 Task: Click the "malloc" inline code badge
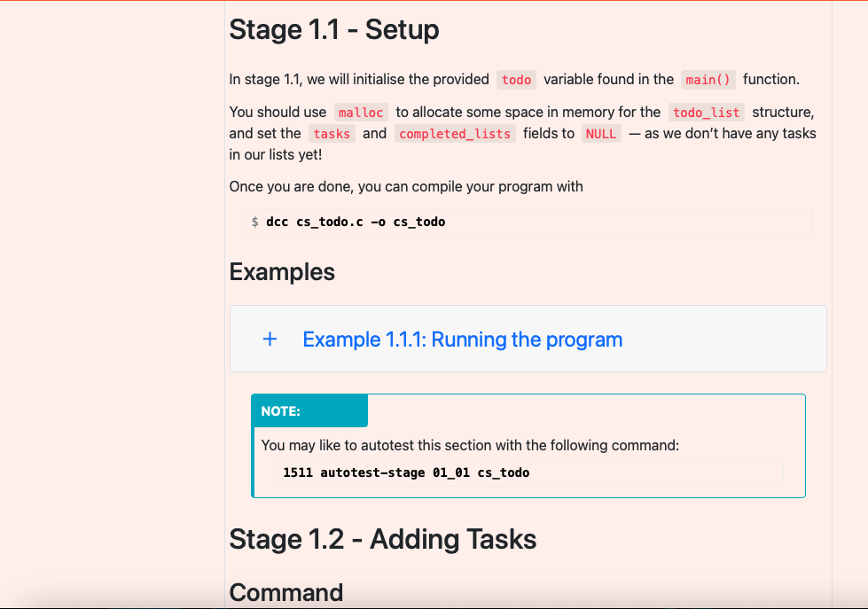(361, 112)
